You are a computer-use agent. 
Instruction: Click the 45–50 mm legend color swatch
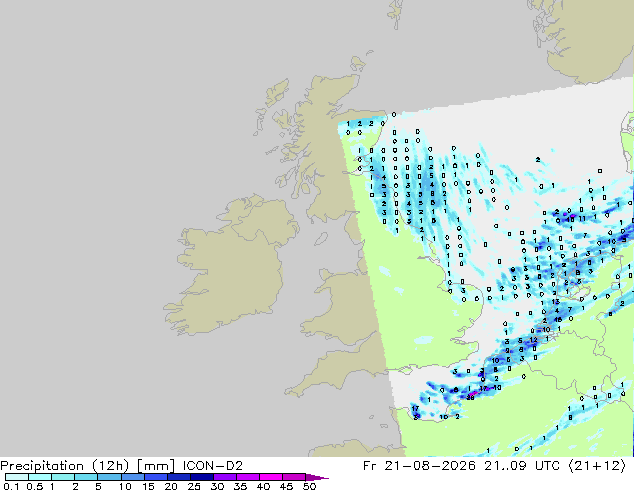click(x=294, y=477)
